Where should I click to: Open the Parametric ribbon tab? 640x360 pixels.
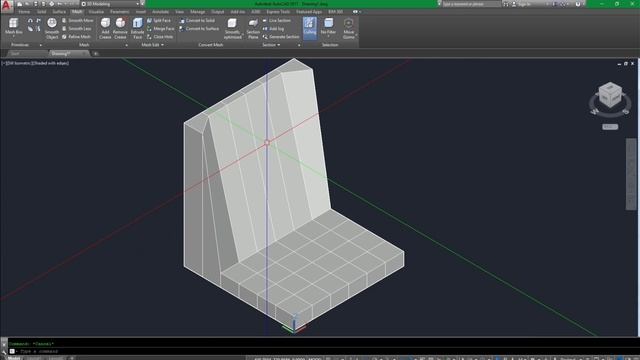[x=120, y=12]
